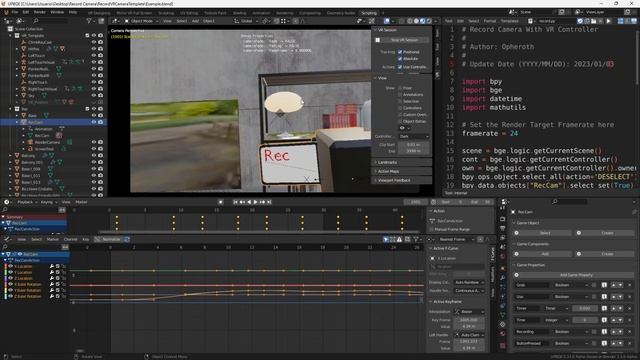Expand the Action Maps panel
The image size is (640, 360).
coord(402,171)
